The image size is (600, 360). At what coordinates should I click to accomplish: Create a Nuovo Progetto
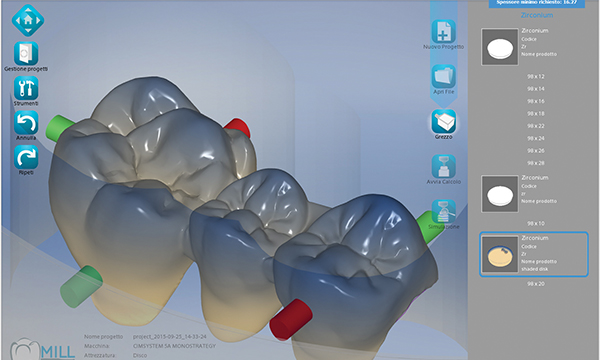click(443, 31)
